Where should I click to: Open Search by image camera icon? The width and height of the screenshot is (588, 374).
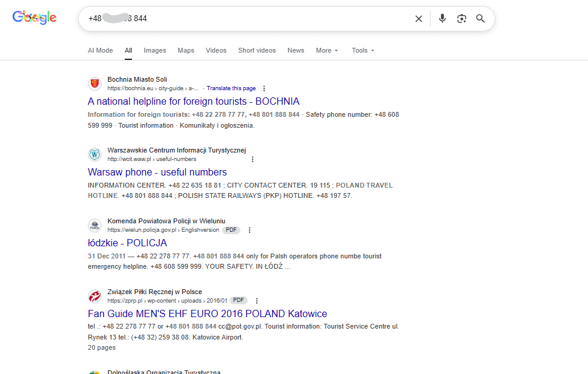pyautogui.click(x=461, y=19)
